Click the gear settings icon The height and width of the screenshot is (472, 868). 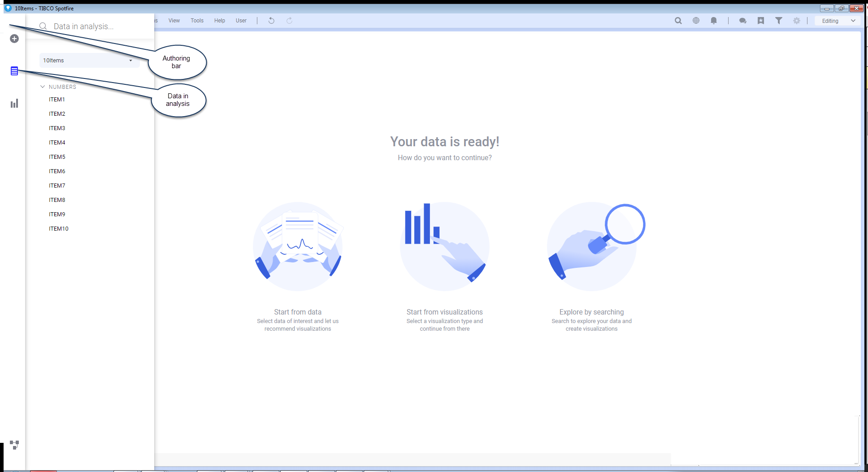797,21
